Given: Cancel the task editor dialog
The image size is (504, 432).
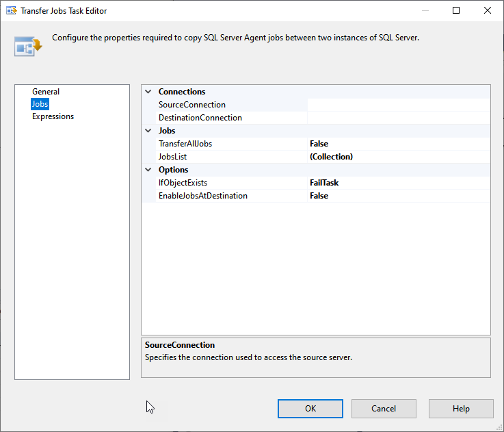Looking at the screenshot, I should tap(384, 409).
